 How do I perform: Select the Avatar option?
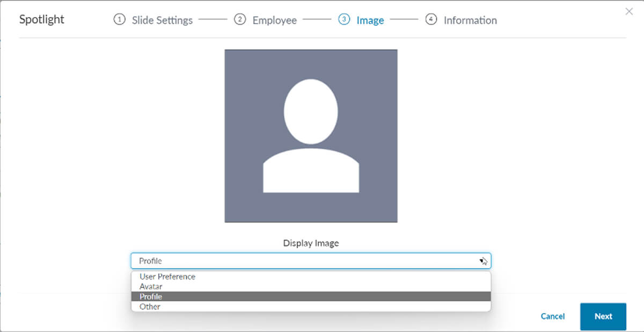click(151, 286)
